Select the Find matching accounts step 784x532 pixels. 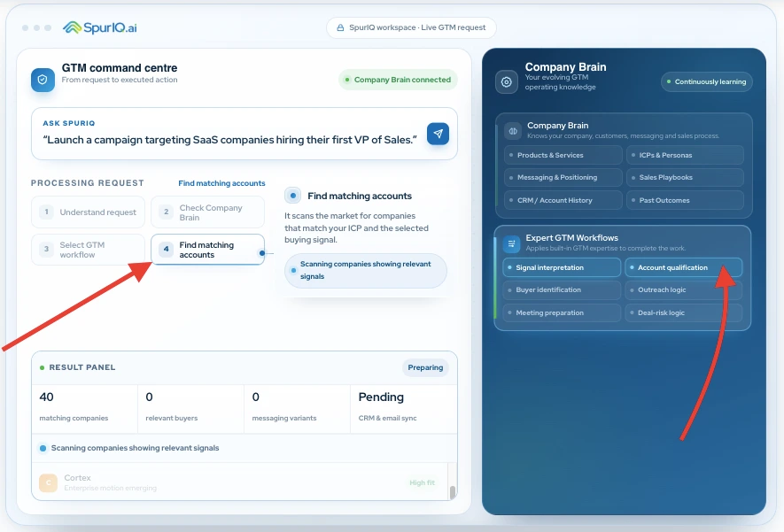[207, 250]
